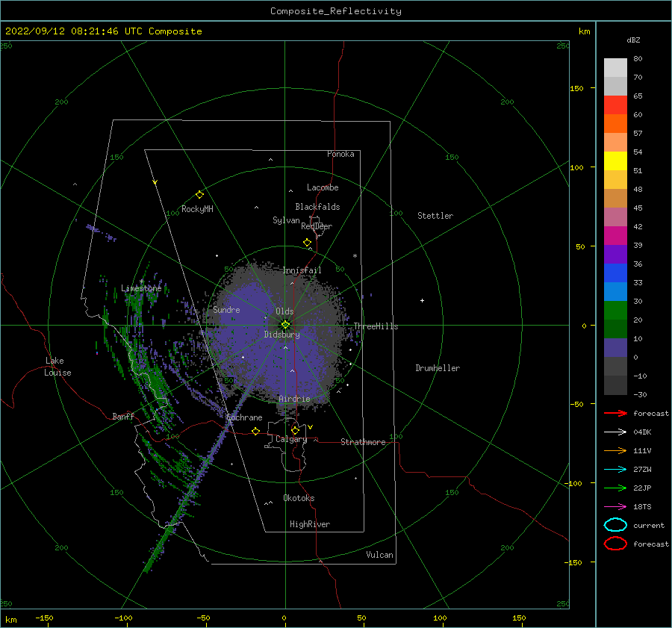Click the Olds label near radar center
Screen dimensions: 672x628
284,311
